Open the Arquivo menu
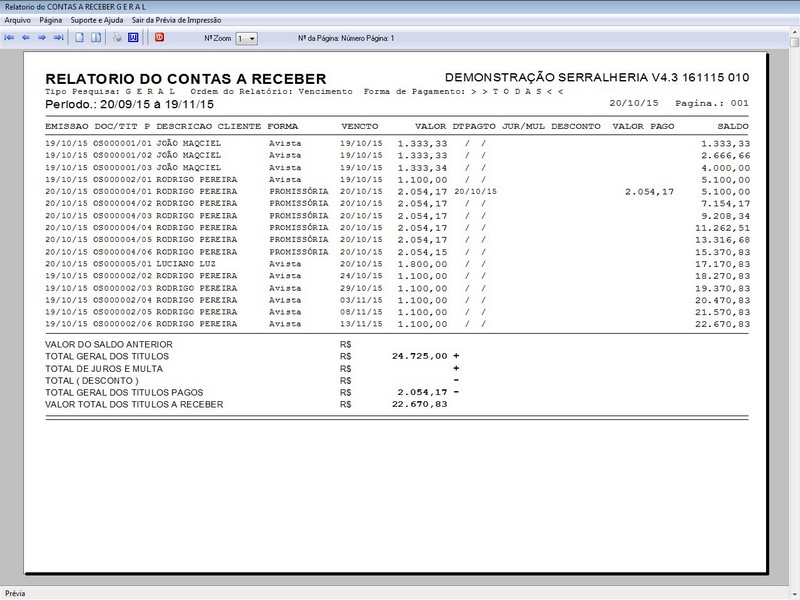Viewport: 800px width, 600px height. (18, 17)
